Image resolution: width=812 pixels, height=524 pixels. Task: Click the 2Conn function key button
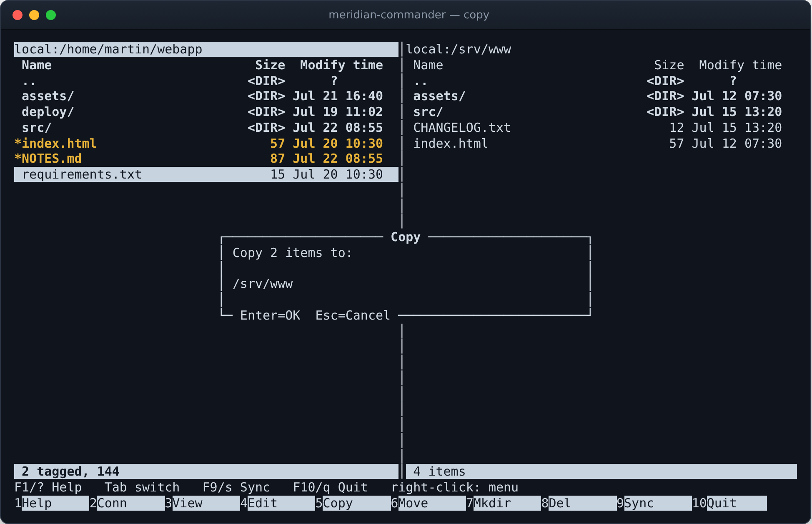pyautogui.click(x=127, y=503)
